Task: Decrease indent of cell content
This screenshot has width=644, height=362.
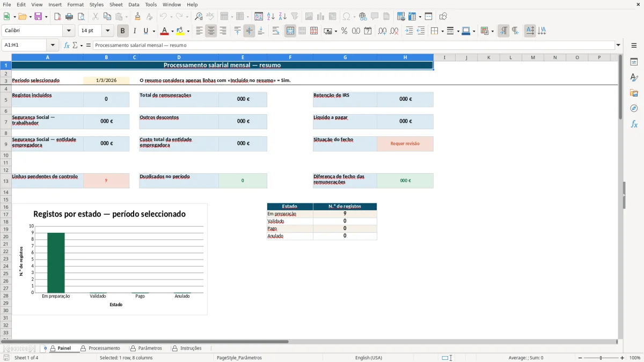Action: coord(421,31)
